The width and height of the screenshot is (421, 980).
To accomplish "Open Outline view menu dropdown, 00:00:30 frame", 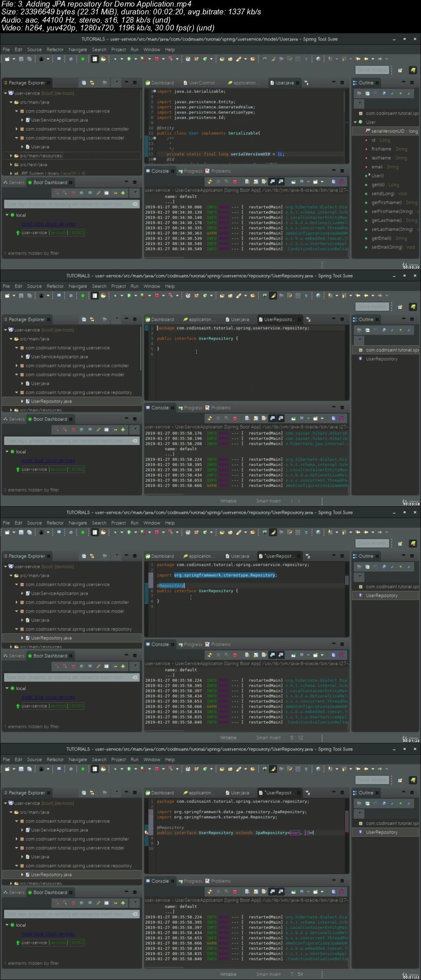I will tap(360, 103).
